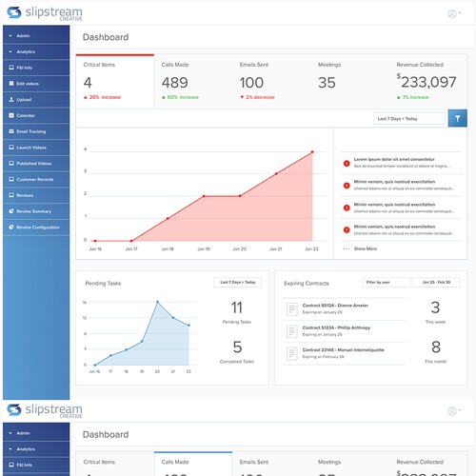Open the Upload sidebar item
Image resolution: width=476 pixels, height=476 pixels.
pos(36,100)
